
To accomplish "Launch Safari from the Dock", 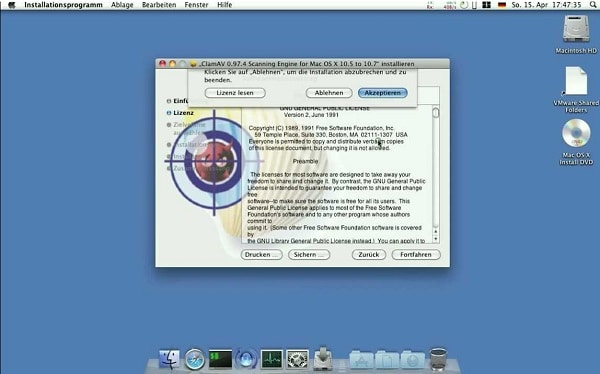I will 195,359.
